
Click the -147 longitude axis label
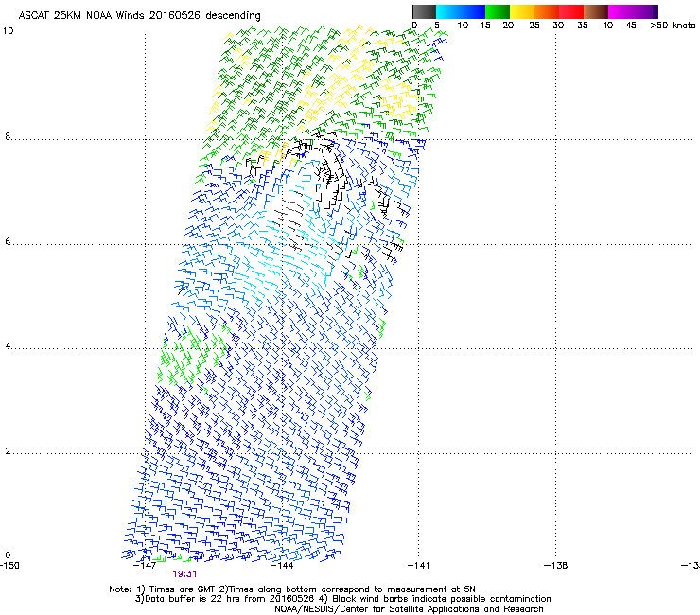[x=145, y=565]
